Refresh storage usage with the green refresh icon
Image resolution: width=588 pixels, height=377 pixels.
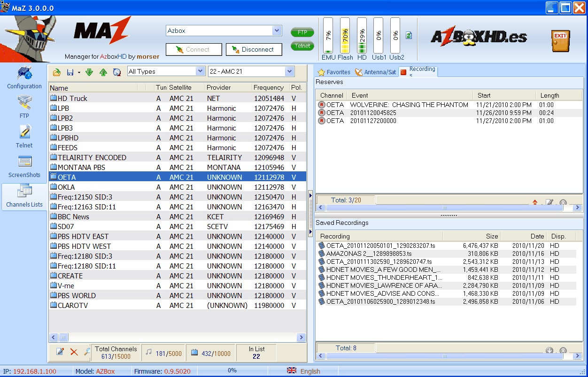pos(409,35)
